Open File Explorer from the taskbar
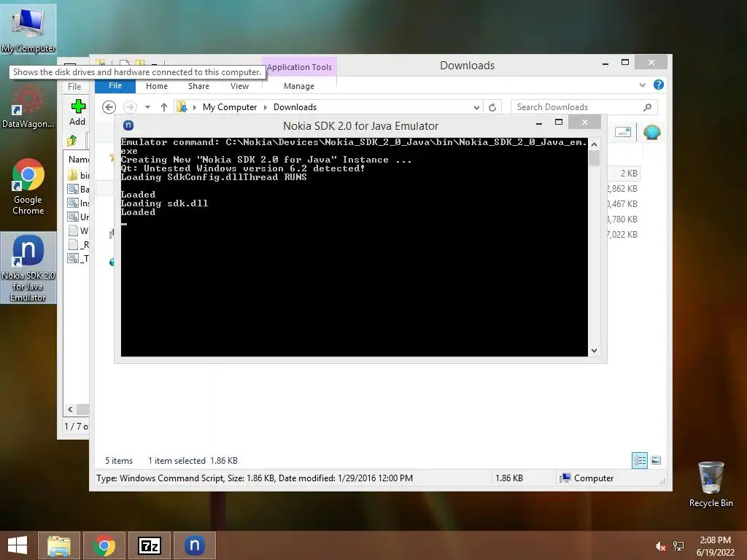The width and height of the screenshot is (747, 560). coord(59,545)
